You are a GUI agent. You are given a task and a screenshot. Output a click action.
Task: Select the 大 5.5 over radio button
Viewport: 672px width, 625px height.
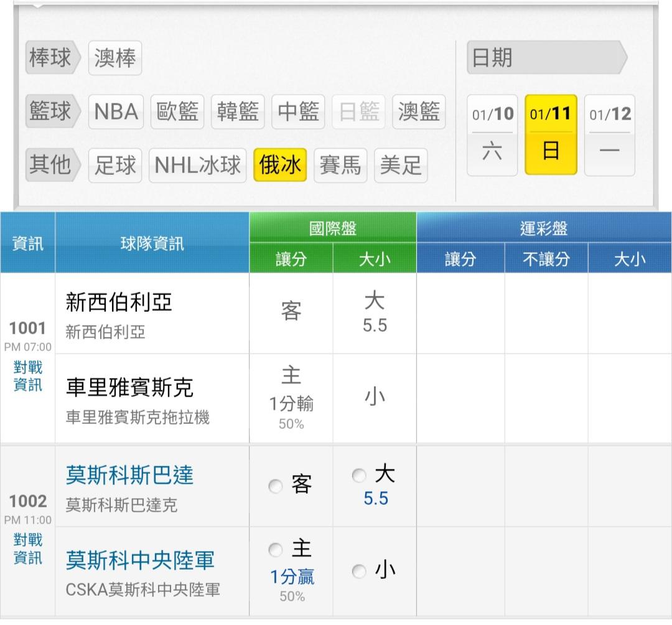pos(359,476)
